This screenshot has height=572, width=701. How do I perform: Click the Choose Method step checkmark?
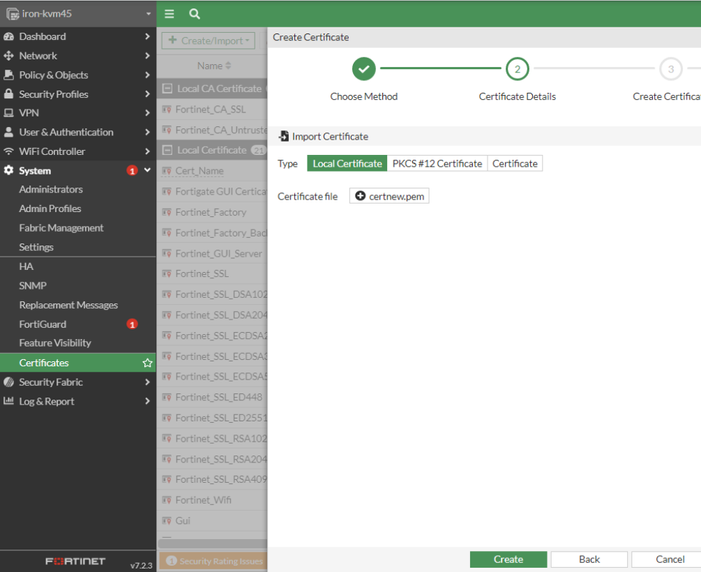(x=363, y=69)
